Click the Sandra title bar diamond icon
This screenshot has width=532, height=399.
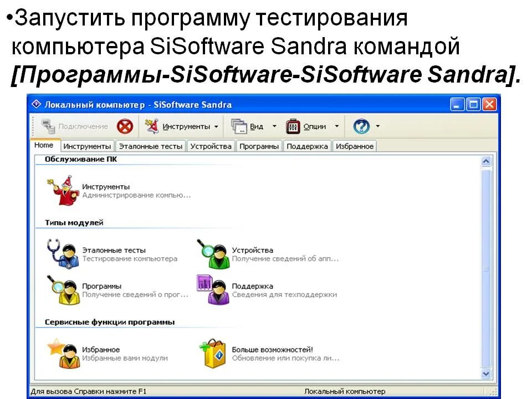click(37, 104)
